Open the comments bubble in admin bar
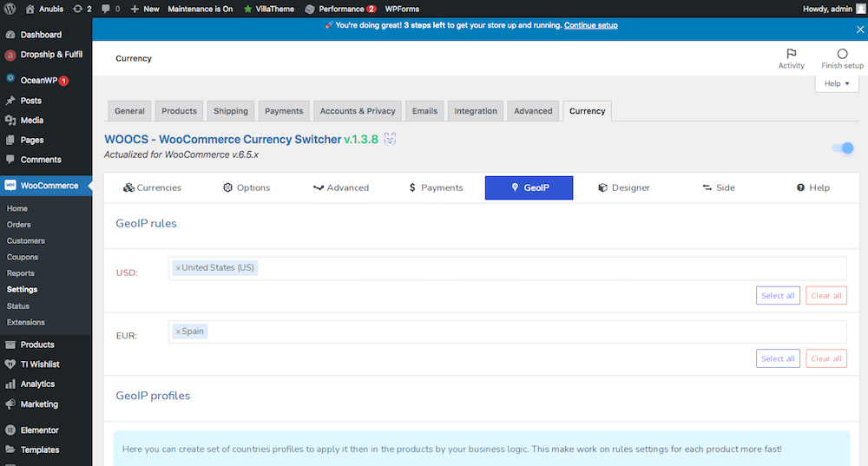This screenshot has height=466, width=868. tap(111, 9)
